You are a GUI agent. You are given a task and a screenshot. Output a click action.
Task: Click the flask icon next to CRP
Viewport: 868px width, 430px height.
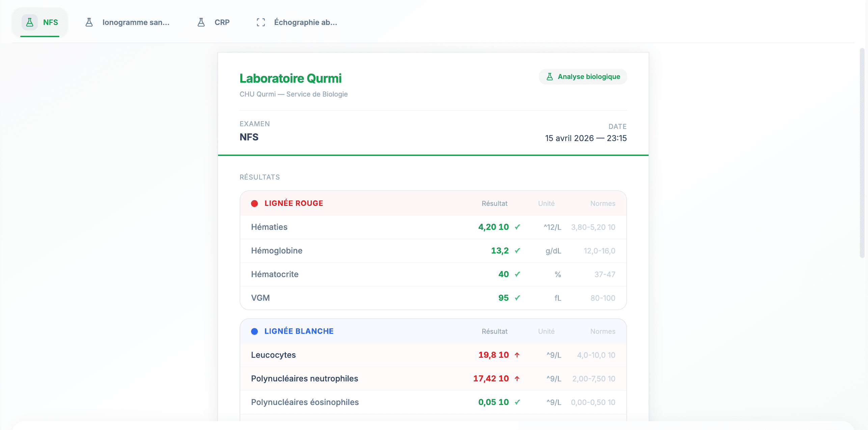tap(201, 22)
